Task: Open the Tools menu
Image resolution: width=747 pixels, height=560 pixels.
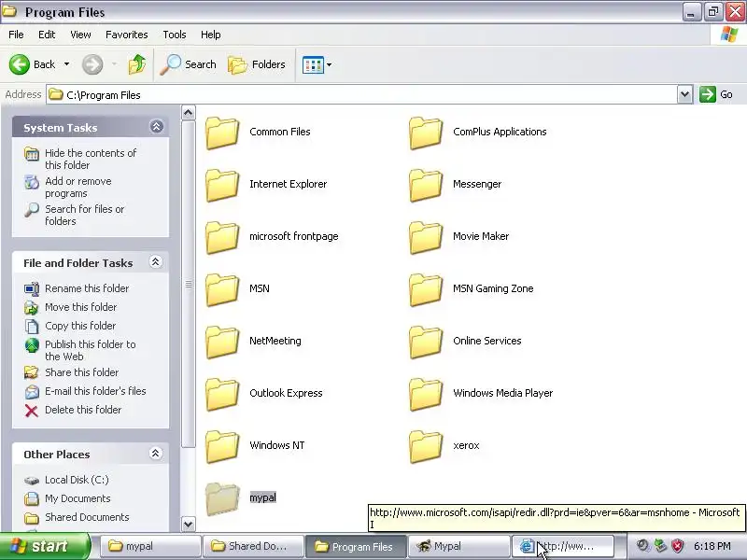Action: [x=175, y=35]
